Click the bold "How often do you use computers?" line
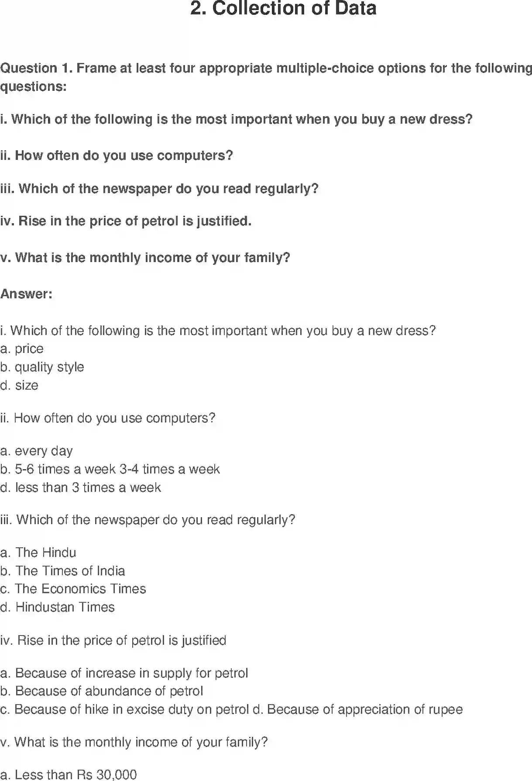This screenshot has width=532, height=781. [x=117, y=156]
